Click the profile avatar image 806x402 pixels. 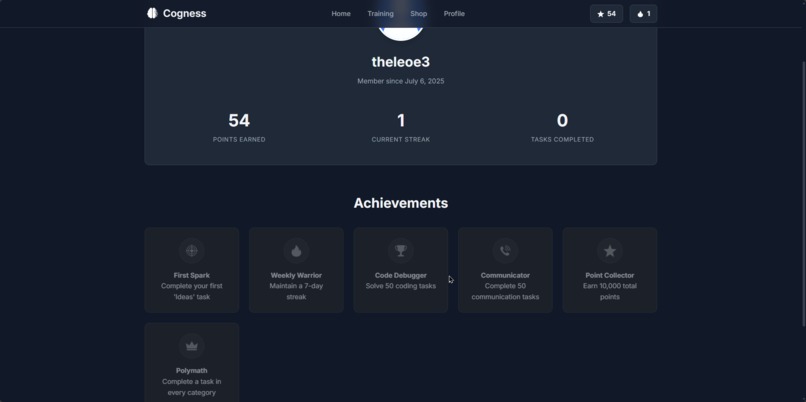(x=400, y=33)
